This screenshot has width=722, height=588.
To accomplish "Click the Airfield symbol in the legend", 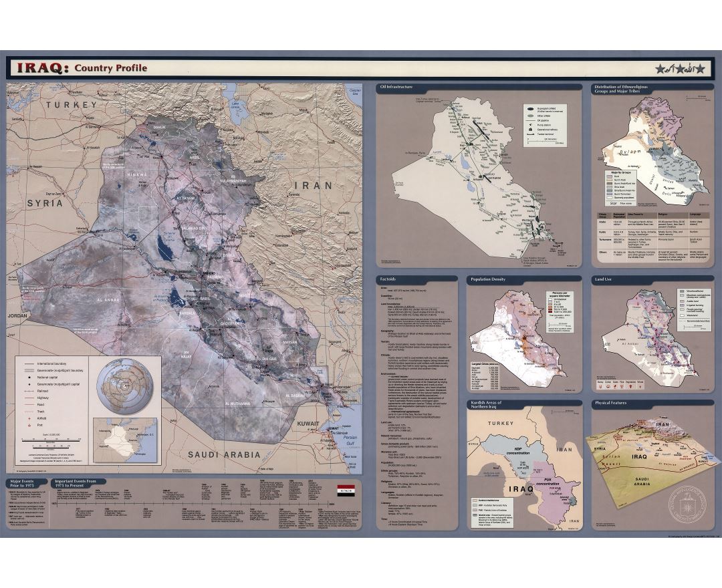I will 29,419.
